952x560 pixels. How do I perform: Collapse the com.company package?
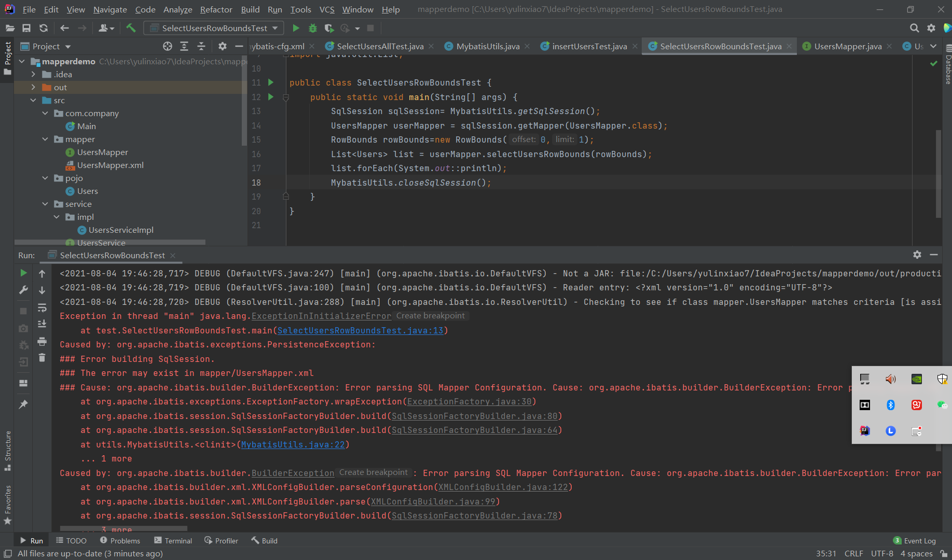[45, 113]
